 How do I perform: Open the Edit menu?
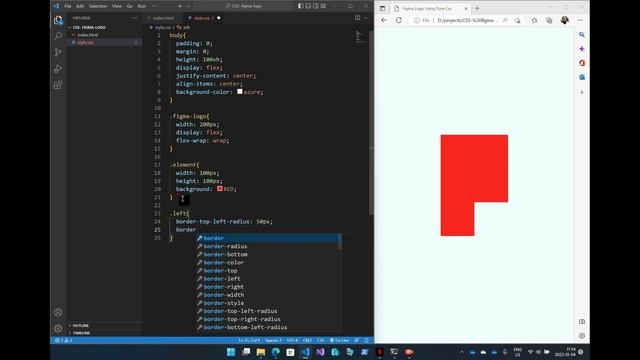click(x=80, y=6)
